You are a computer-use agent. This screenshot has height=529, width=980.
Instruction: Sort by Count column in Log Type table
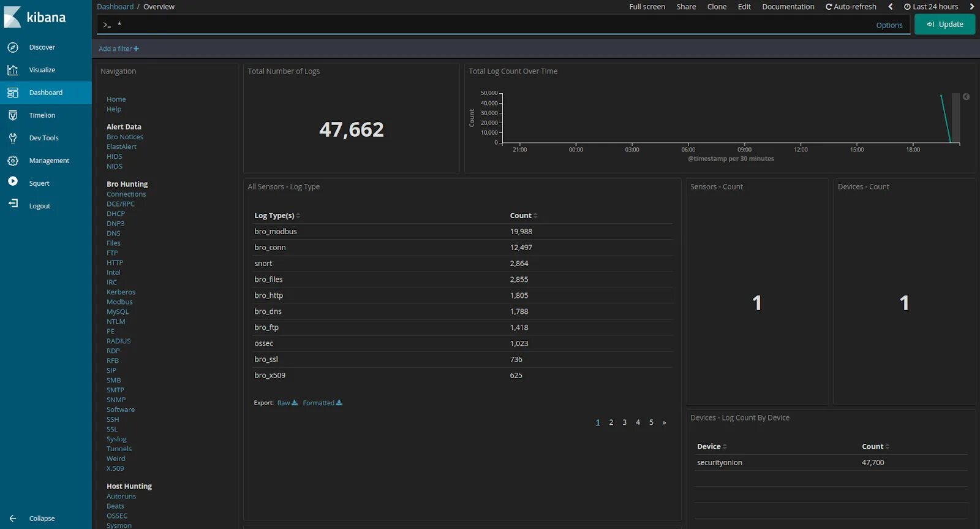535,216
